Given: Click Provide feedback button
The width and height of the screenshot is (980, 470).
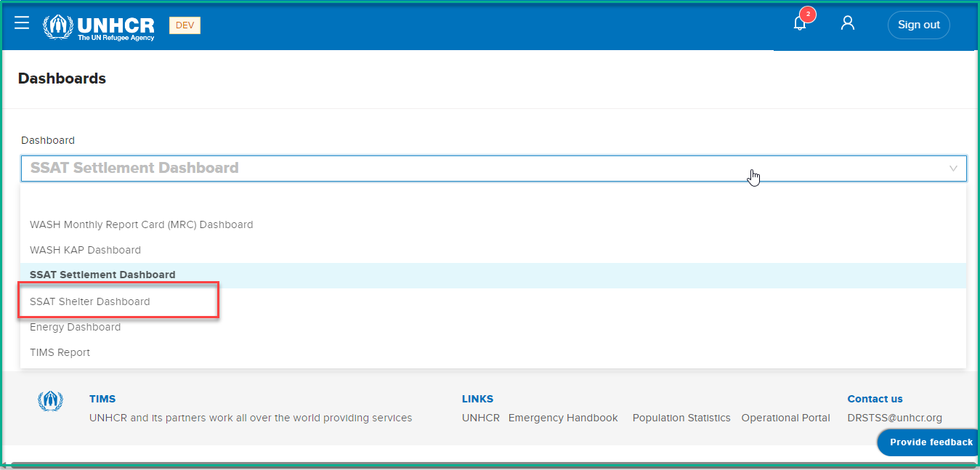Looking at the screenshot, I should 928,442.
